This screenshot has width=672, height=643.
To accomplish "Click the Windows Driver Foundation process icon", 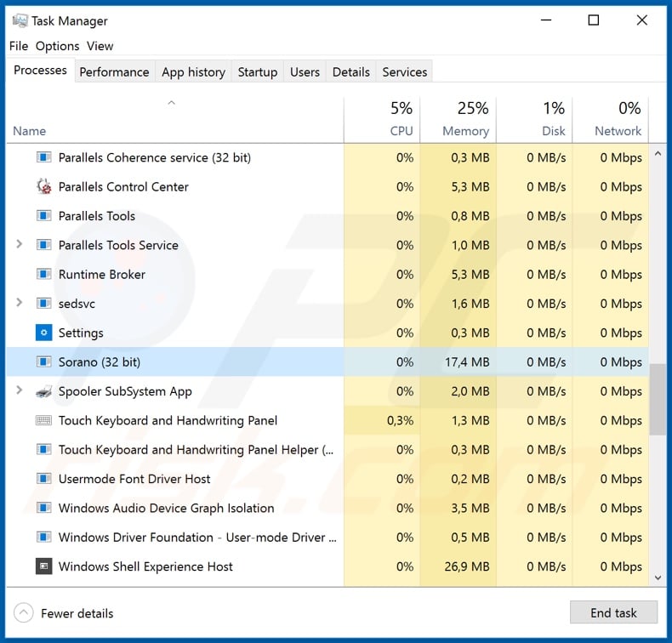I will (x=43, y=537).
